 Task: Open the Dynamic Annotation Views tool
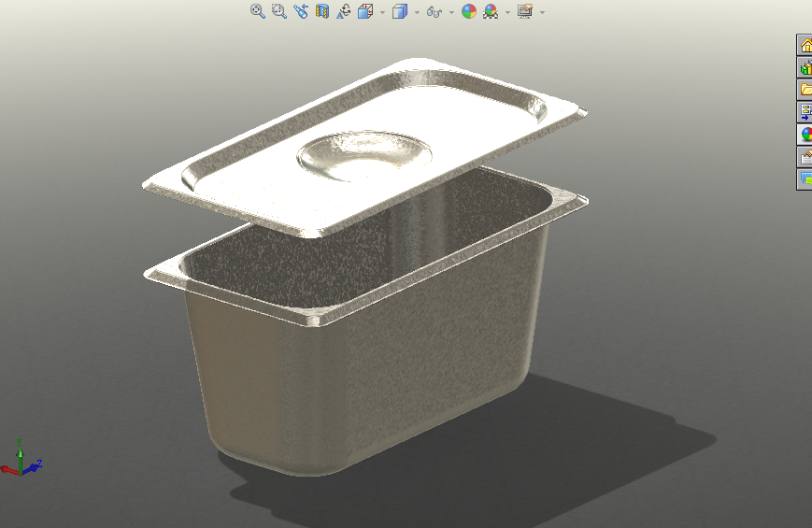[x=343, y=11]
